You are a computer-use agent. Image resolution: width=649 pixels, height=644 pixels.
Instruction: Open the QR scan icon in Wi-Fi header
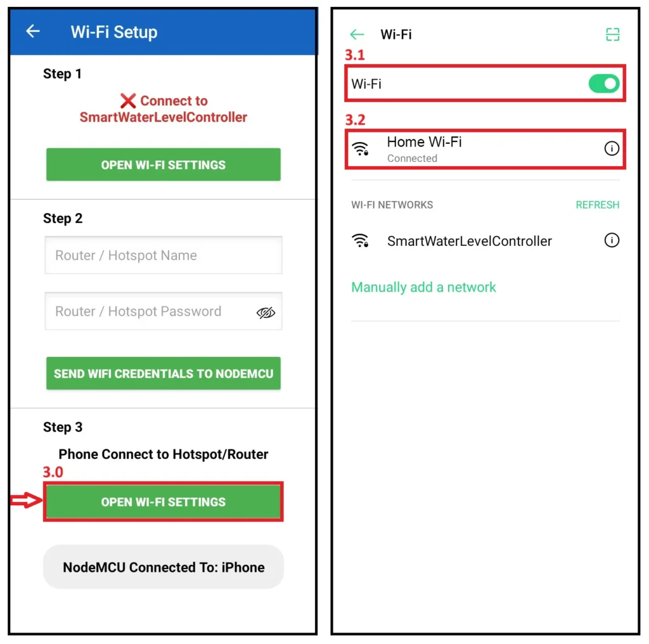(612, 34)
